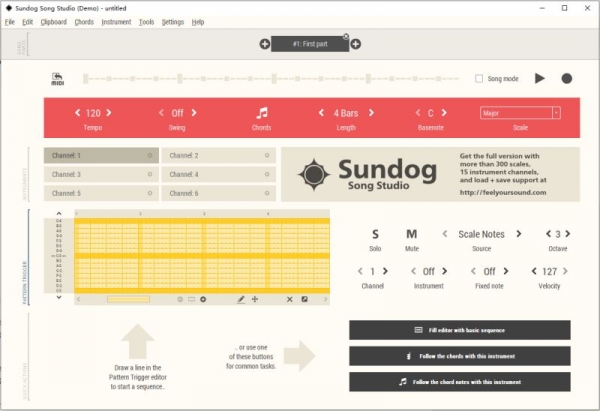Advance Source past Scale Notes with right arrow
The height and width of the screenshot is (411, 600).
point(518,234)
